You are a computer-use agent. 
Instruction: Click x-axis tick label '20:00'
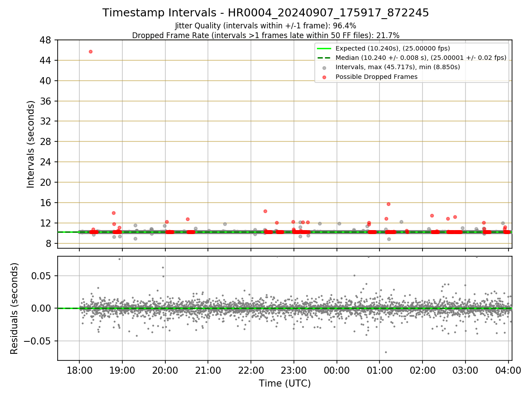click(x=165, y=370)
